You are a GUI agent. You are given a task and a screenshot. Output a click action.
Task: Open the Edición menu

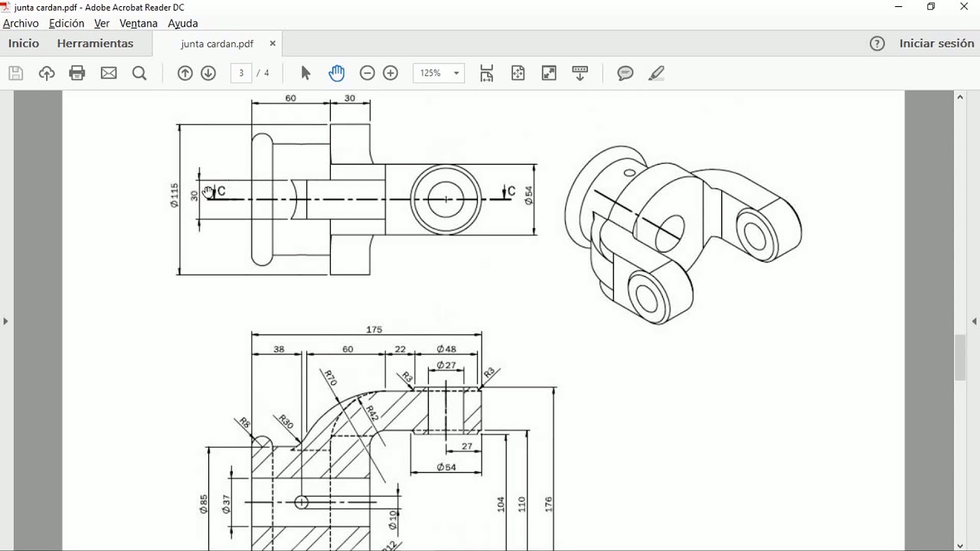tap(67, 24)
